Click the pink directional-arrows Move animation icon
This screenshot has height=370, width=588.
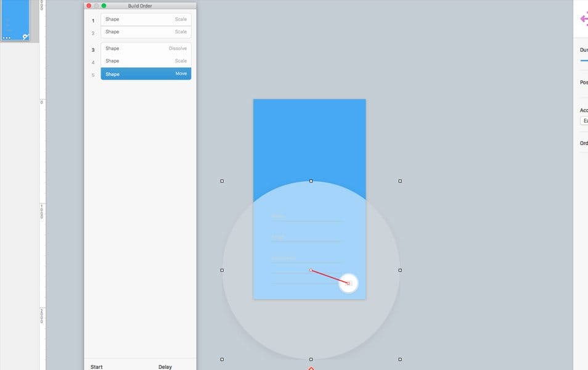[x=584, y=19]
